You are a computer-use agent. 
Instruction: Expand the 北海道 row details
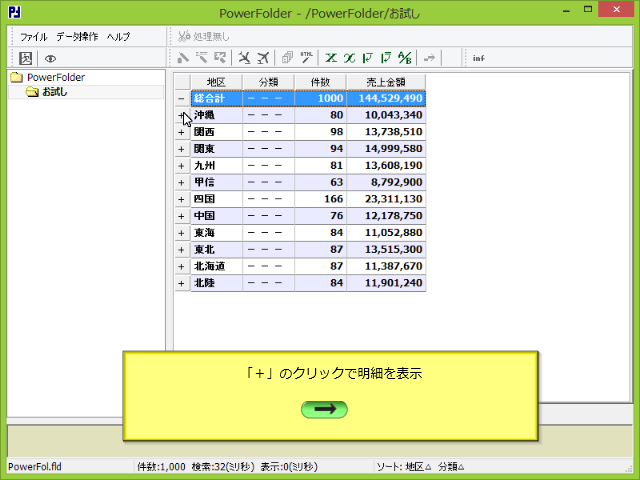182,267
